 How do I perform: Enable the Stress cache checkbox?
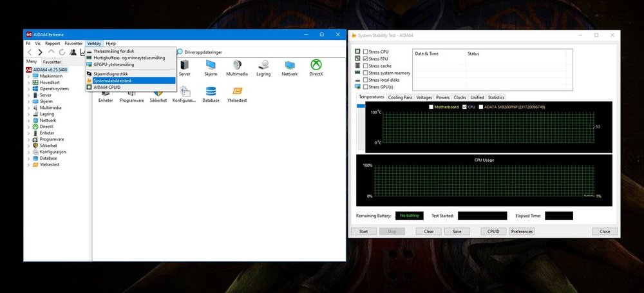coord(366,66)
